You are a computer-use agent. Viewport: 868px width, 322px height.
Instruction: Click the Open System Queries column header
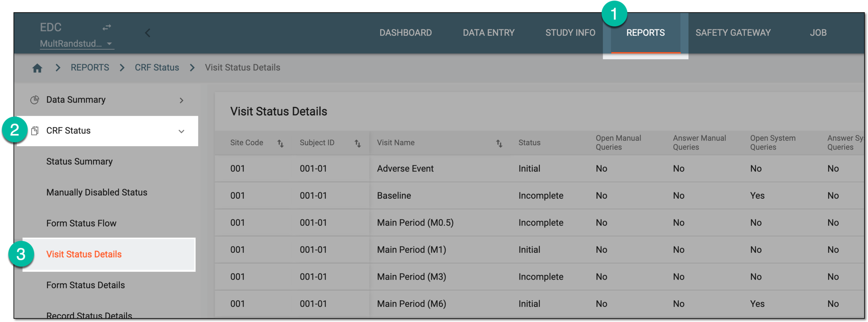tap(773, 143)
